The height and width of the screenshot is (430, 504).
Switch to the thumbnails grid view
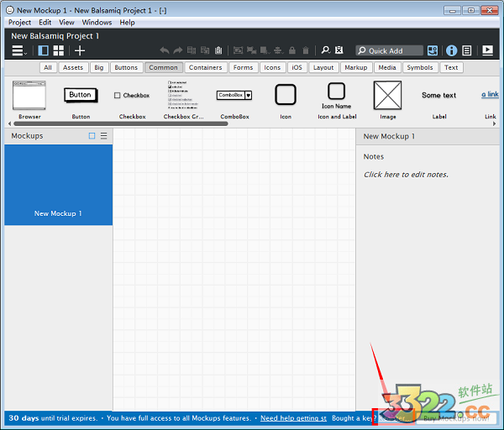59,50
